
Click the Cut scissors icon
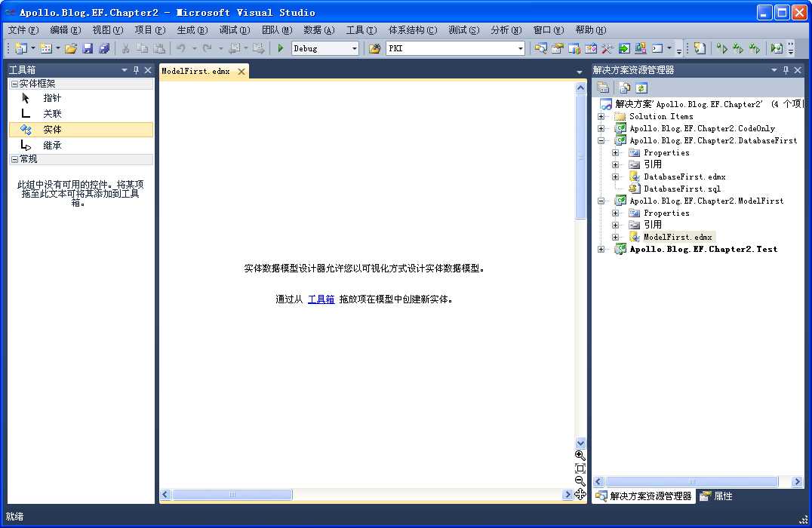tap(125, 48)
